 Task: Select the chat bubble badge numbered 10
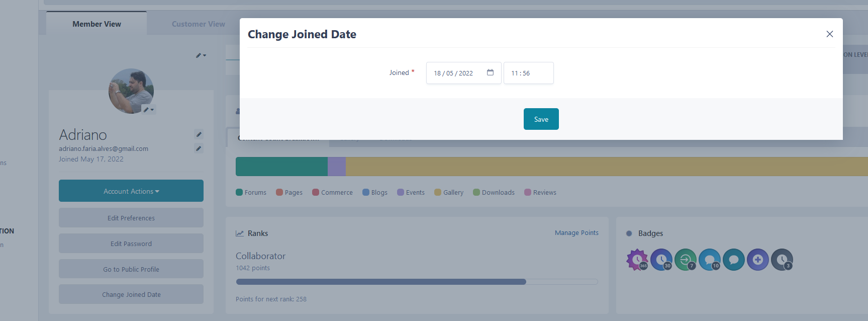coord(709,260)
